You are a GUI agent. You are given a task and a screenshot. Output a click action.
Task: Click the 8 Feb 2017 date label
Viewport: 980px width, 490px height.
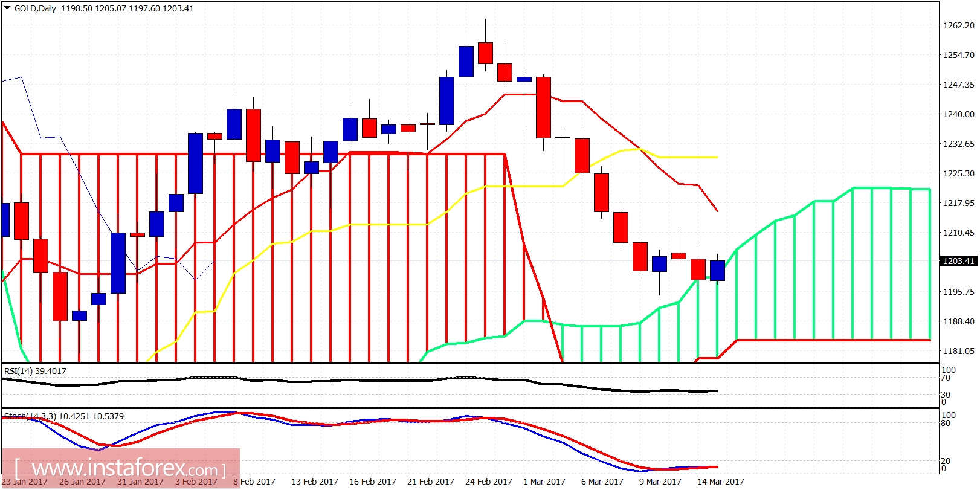(254, 482)
